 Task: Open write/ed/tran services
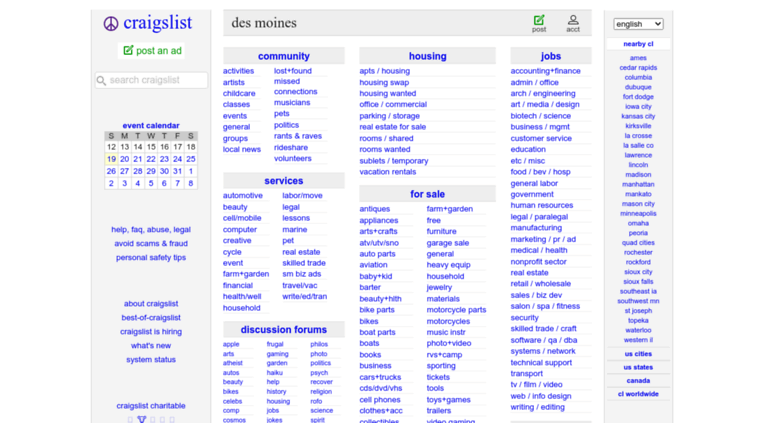point(304,296)
